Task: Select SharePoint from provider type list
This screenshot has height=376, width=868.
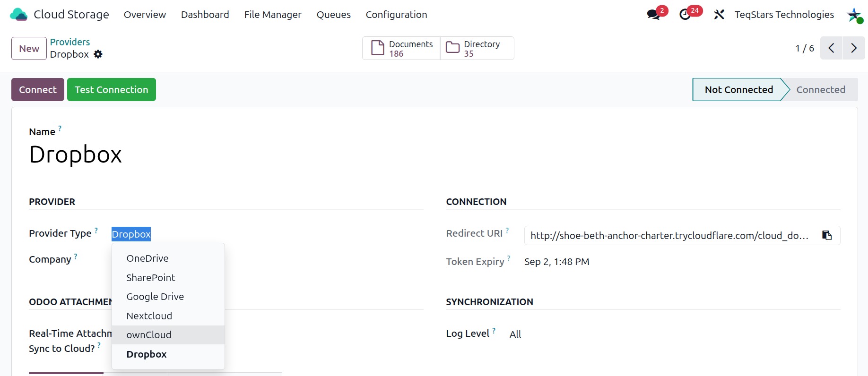Action: pos(168,278)
